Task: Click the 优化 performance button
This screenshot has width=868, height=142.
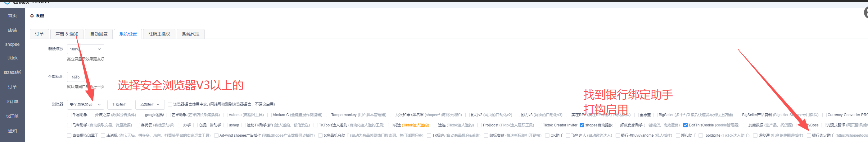Action: click(x=76, y=77)
